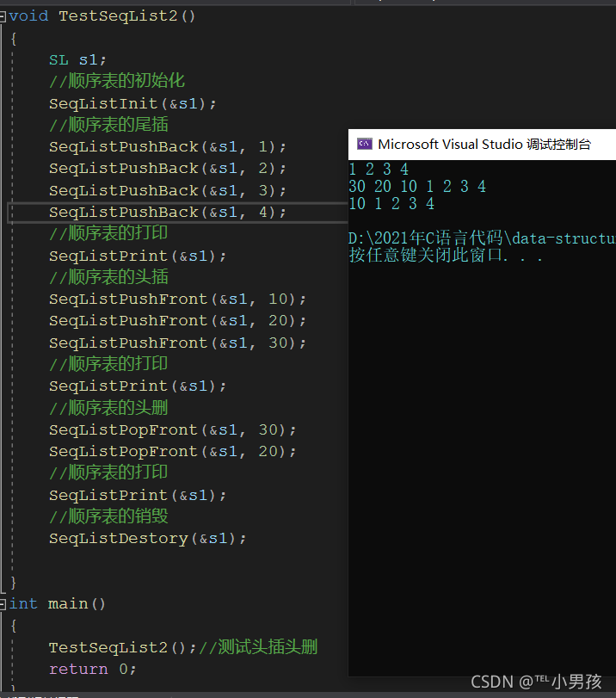This screenshot has height=698, width=616.
Task: Click the return 0; statement
Action: (x=93, y=669)
